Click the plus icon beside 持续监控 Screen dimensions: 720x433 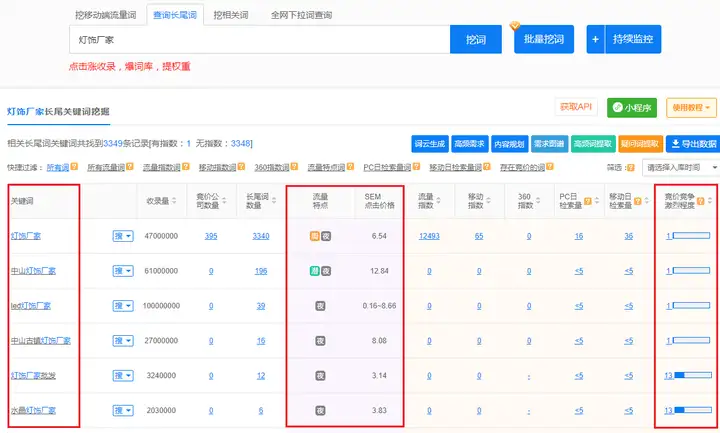click(x=596, y=39)
